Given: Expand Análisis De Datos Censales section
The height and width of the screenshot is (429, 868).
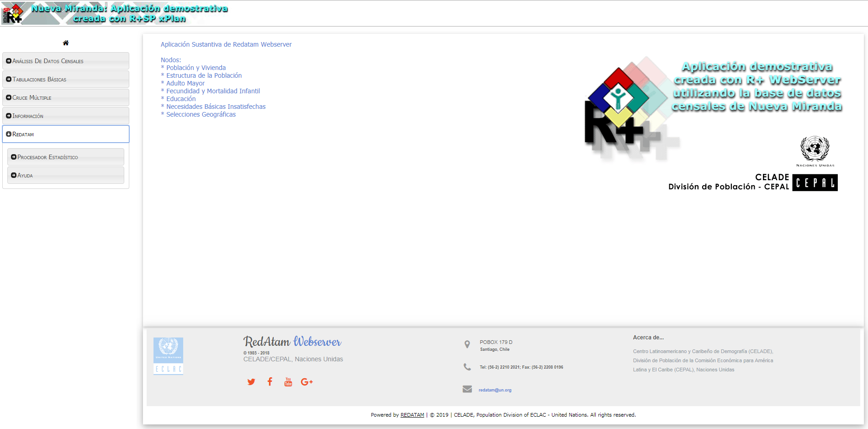Looking at the screenshot, I should [x=66, y=61].
